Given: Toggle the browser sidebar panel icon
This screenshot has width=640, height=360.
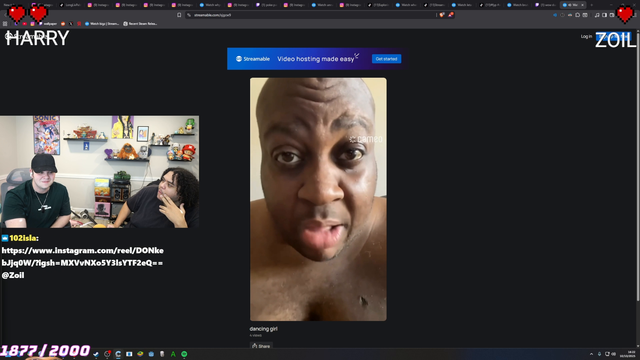Looking at the screenshot, I should tap(604, 15).
